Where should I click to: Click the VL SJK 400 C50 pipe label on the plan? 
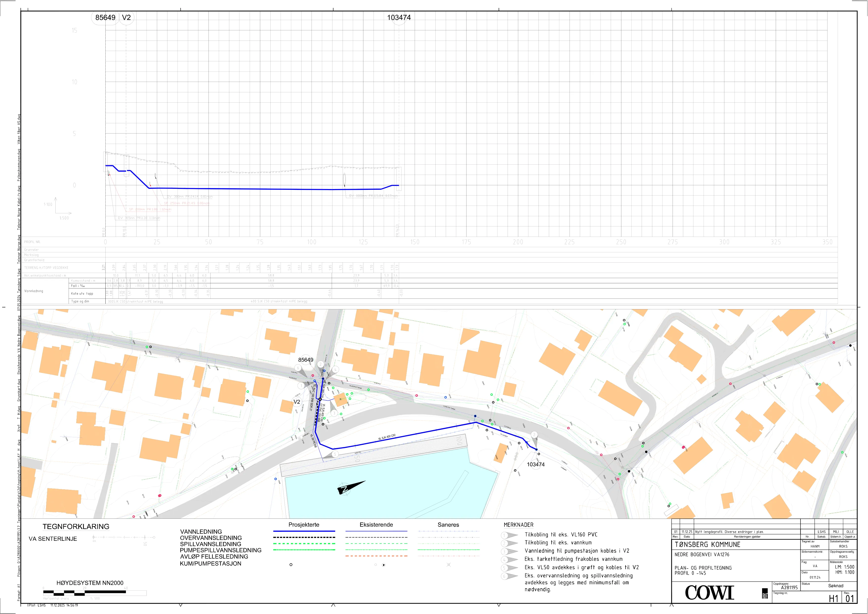click(387, 437)
